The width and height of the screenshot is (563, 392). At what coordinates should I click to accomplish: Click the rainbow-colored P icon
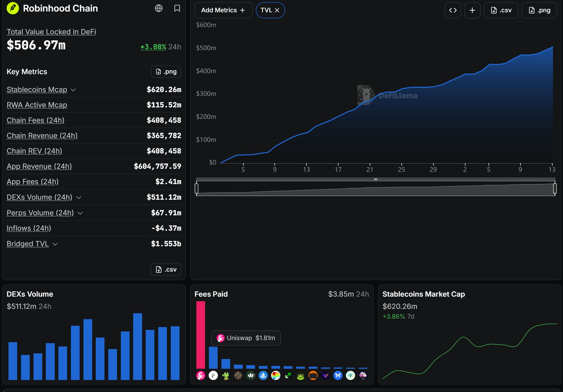coord(276,375)
